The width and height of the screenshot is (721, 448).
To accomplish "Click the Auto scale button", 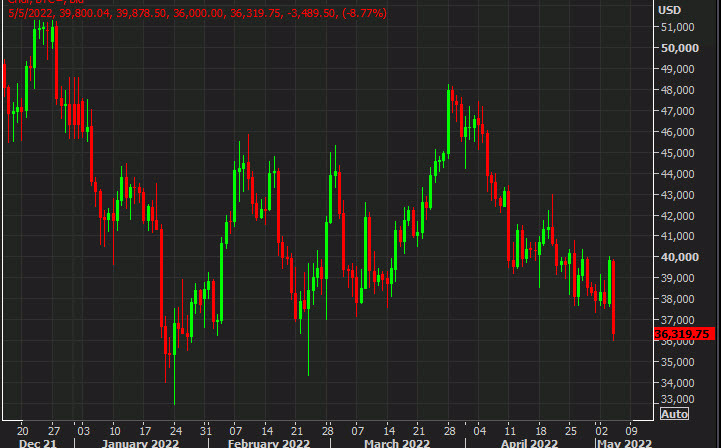I will (675, 414).
